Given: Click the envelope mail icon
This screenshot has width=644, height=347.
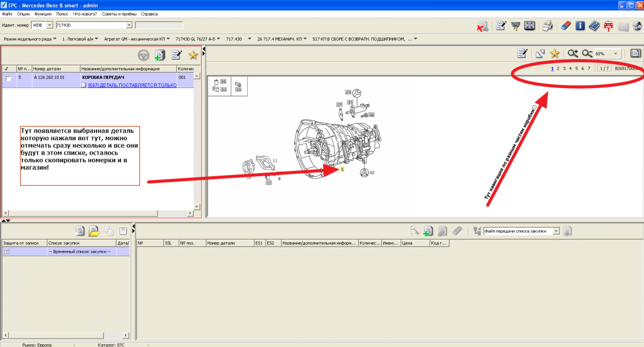Looking at the screenshot, I should pos(623,26).
